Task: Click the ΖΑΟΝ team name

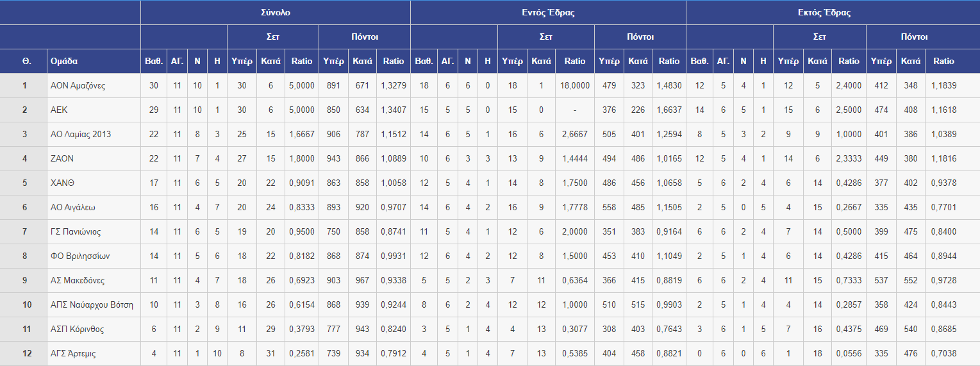Action: coord(62,158)
